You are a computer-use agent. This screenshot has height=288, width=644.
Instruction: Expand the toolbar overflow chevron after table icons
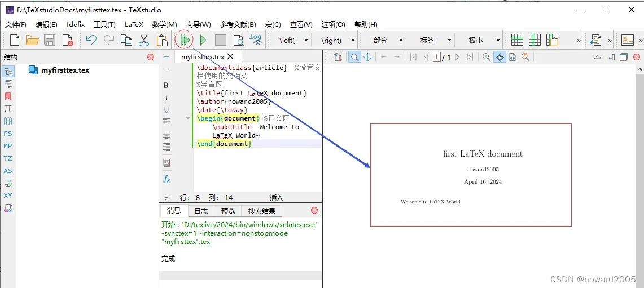[x=579, y=40]
